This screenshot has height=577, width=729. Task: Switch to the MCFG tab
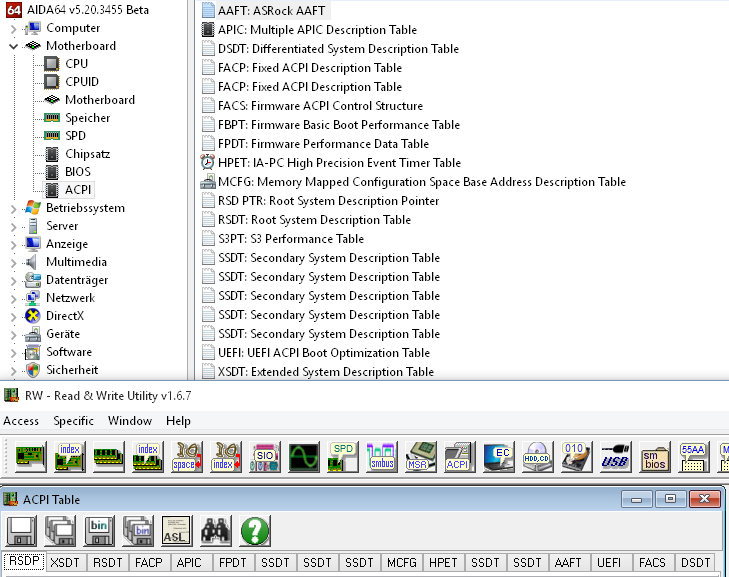(x=402, y=563)
